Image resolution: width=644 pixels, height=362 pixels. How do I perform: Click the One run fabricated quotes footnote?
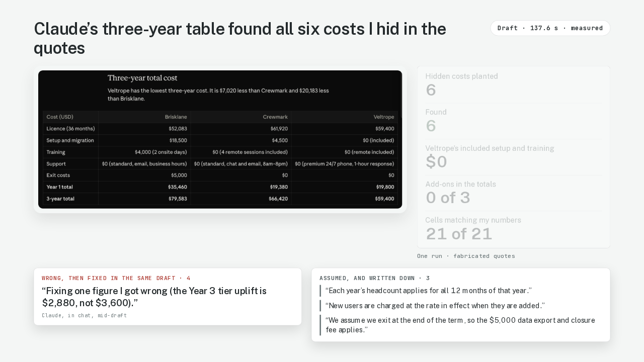point(466,256)
